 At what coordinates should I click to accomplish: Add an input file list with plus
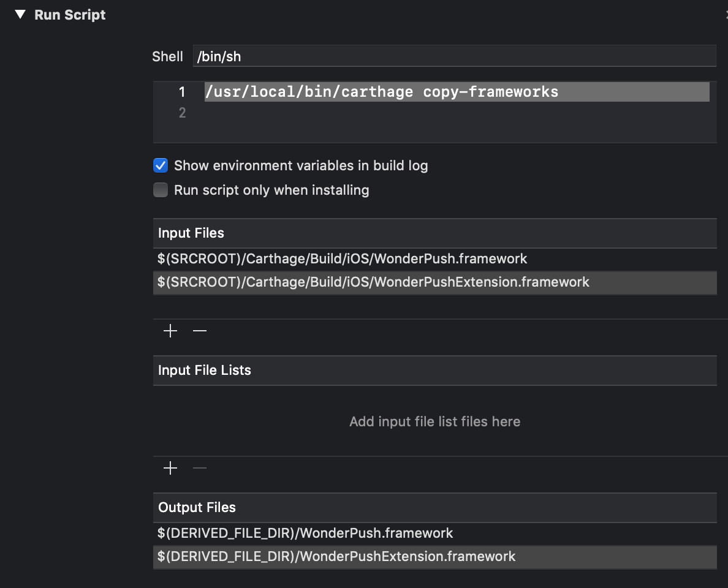[170, 468]
